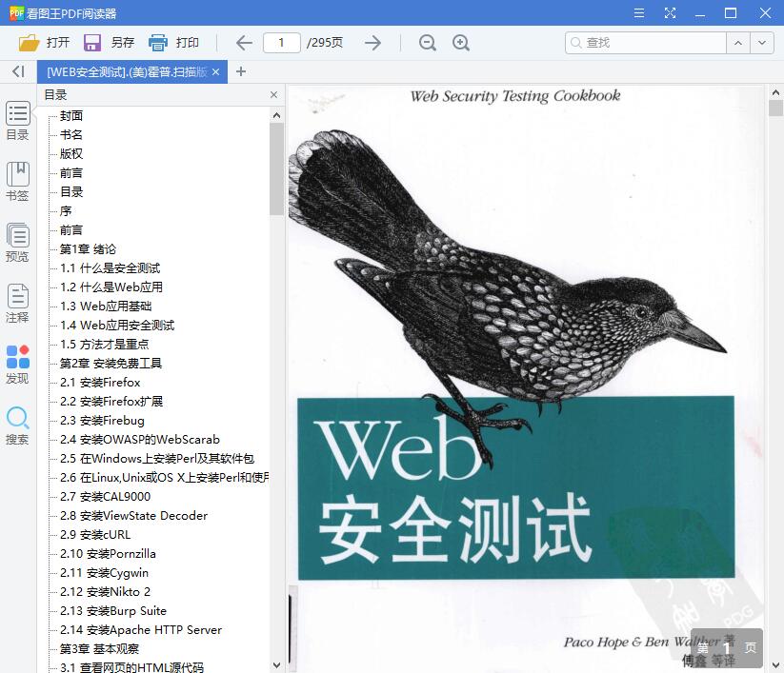
Task: Open the 发现 discover sidebar icon
Action: point(17,365)
